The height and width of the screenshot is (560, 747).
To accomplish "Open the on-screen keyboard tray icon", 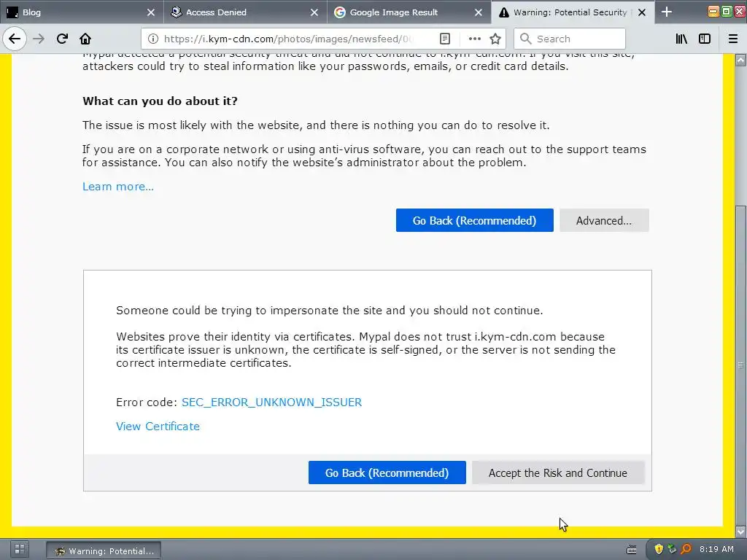I will 631,550.
